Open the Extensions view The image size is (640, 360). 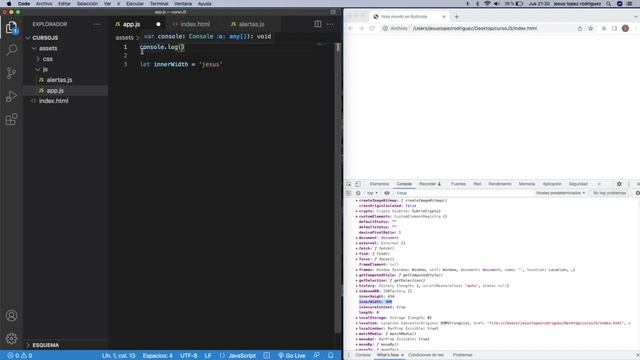coord(11,119)
